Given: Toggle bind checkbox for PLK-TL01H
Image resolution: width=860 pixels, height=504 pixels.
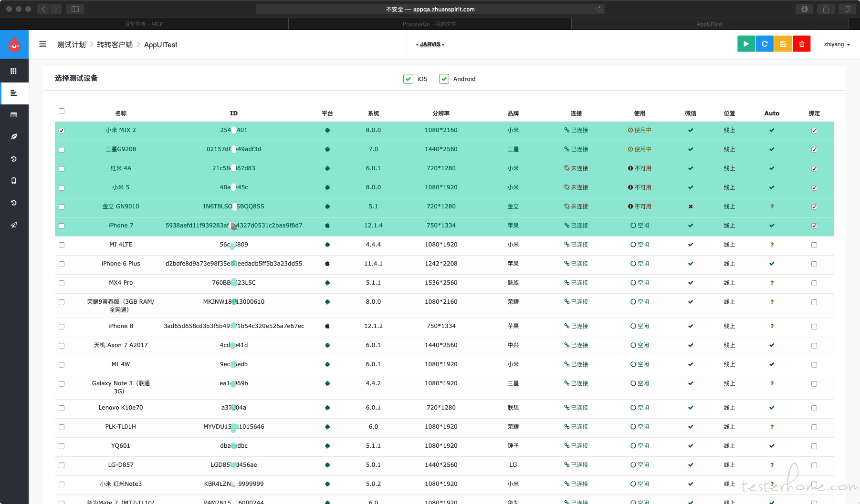Looking at the screenshot, I should coord(814,427).
